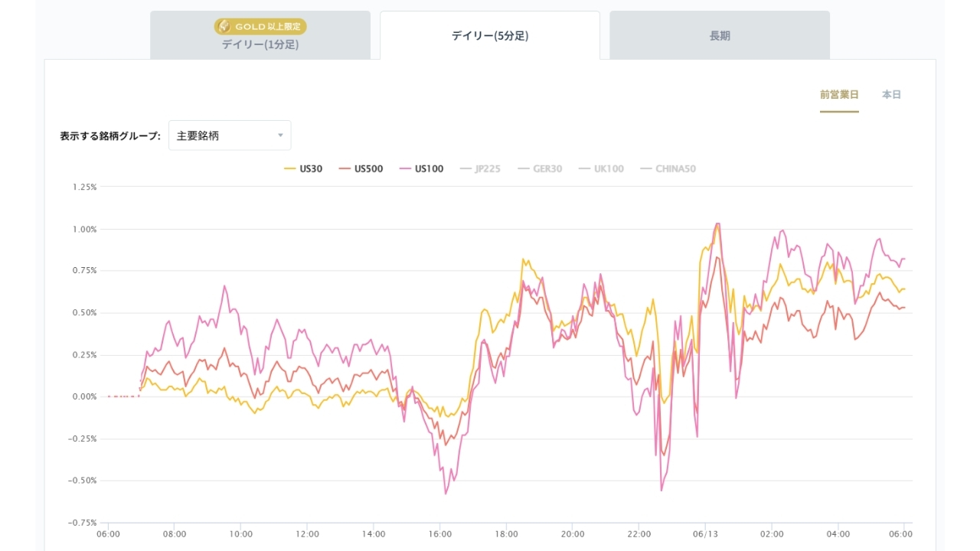The image size is (980, 551).
Task: Enable CHINA50 series in legend
Action: 668,169
